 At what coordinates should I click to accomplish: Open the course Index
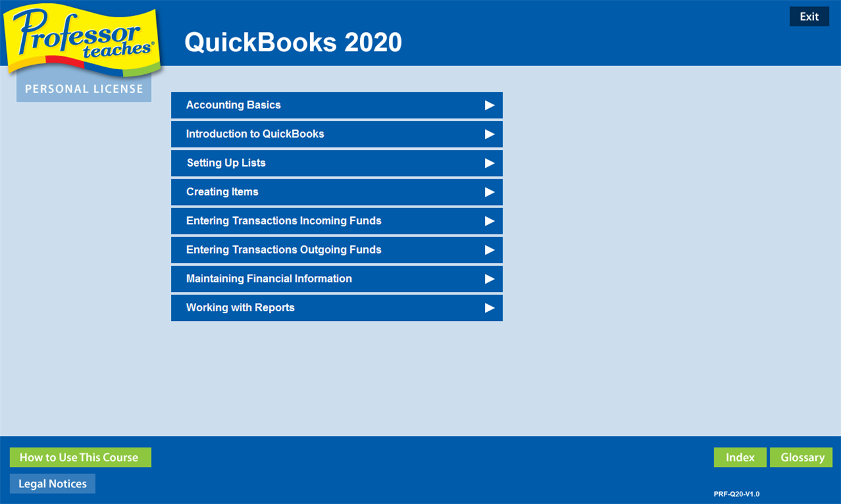[x=740, y=457]
